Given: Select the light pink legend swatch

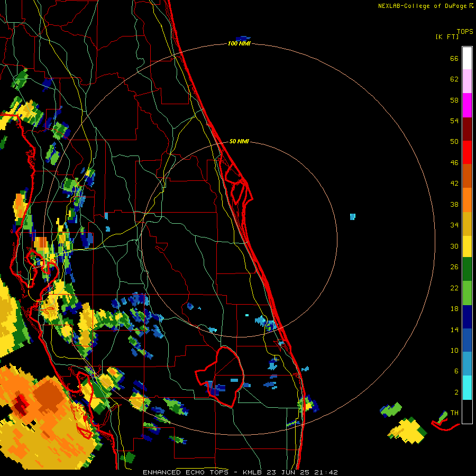Looking at the screenshot, I should click(x=467, y=81).
